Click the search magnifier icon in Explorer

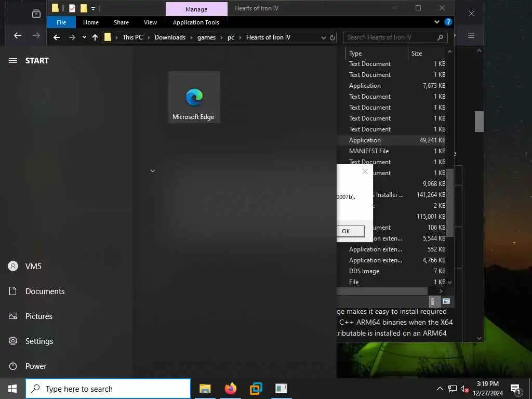click(x=440, y=37)
